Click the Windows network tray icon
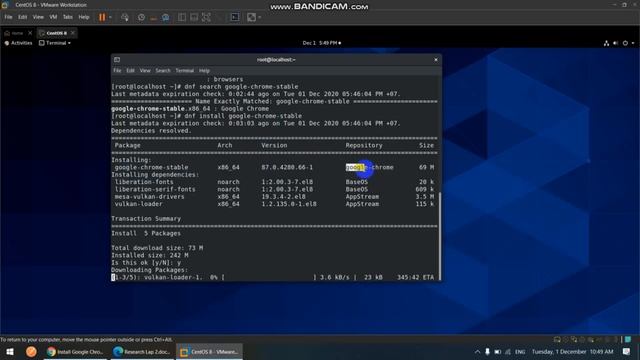 [x=508, y=351]
